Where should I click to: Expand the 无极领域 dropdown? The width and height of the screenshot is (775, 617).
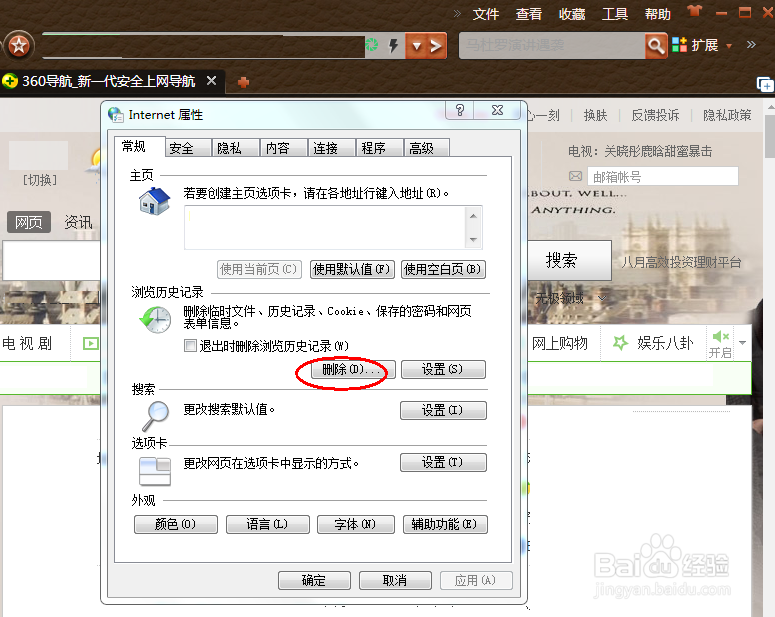(602, 298)
